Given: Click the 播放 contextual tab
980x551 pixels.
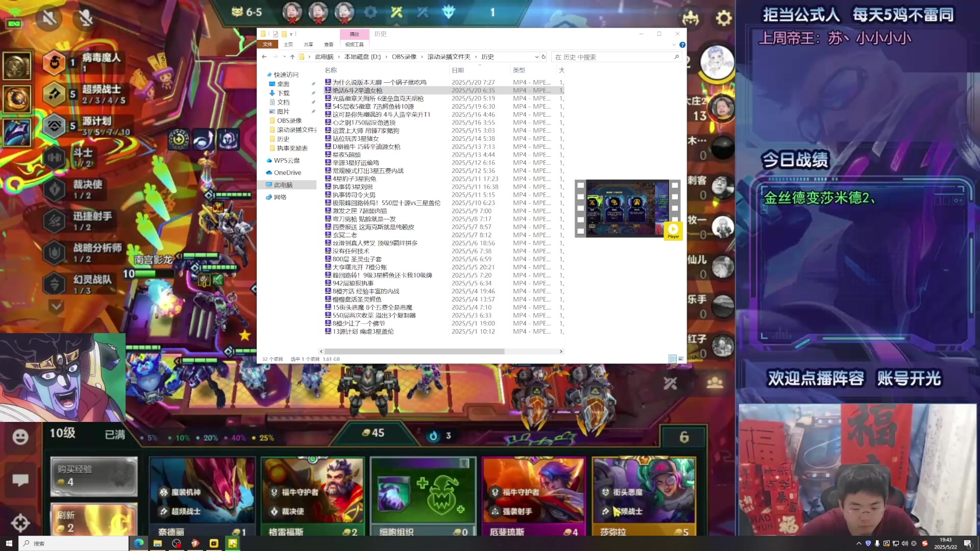Looking at the screenshot, I should click(354, 34).
